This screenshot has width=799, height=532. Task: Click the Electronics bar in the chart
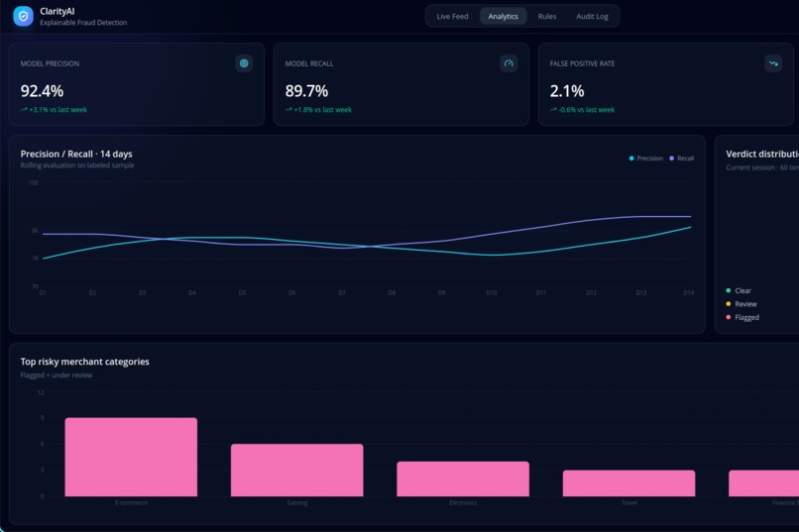[463, 479]
